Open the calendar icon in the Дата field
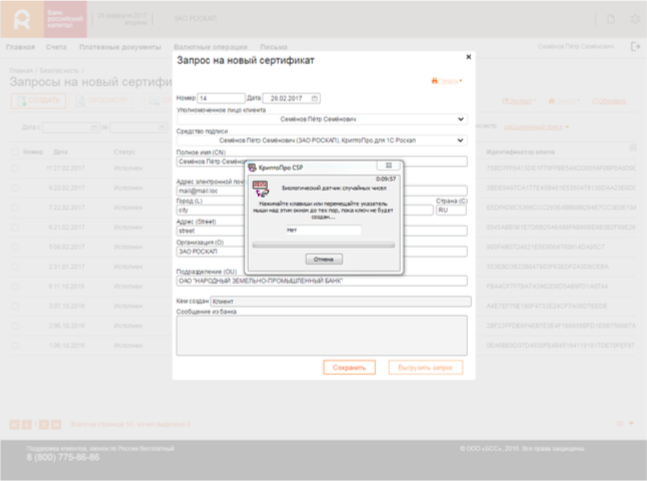 click(314, 98)
